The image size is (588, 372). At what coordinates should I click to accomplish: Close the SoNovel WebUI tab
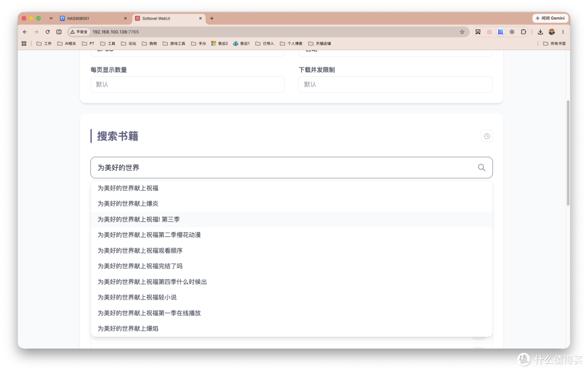(x=200, y=18)
